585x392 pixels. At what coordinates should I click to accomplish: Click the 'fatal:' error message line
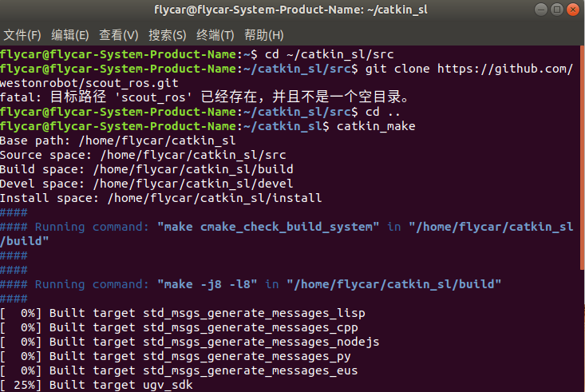tap(206, 97)
